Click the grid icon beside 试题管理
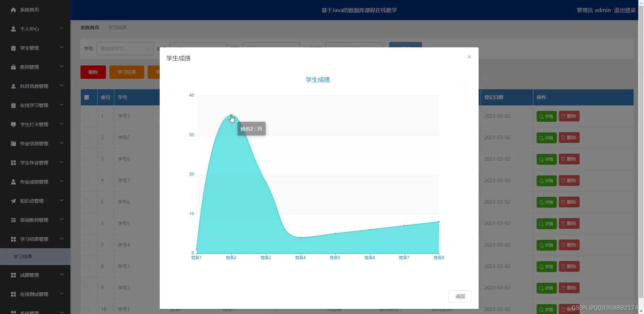The width and height of the screenshot is (644, 314). click(13, 275)
